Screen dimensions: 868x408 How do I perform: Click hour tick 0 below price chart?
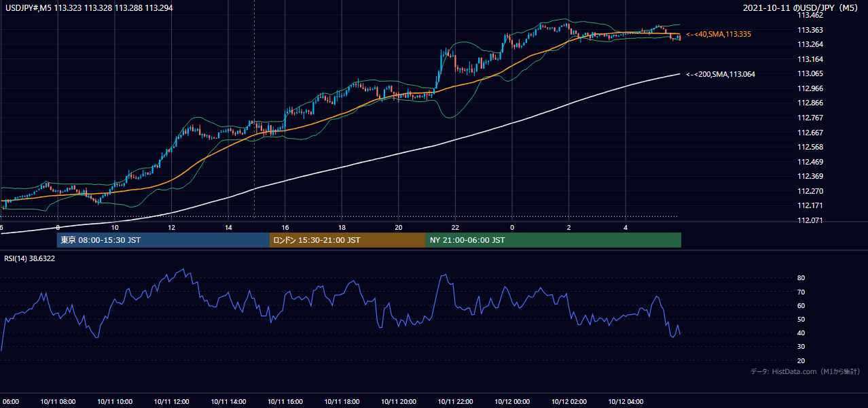(512, 227)
